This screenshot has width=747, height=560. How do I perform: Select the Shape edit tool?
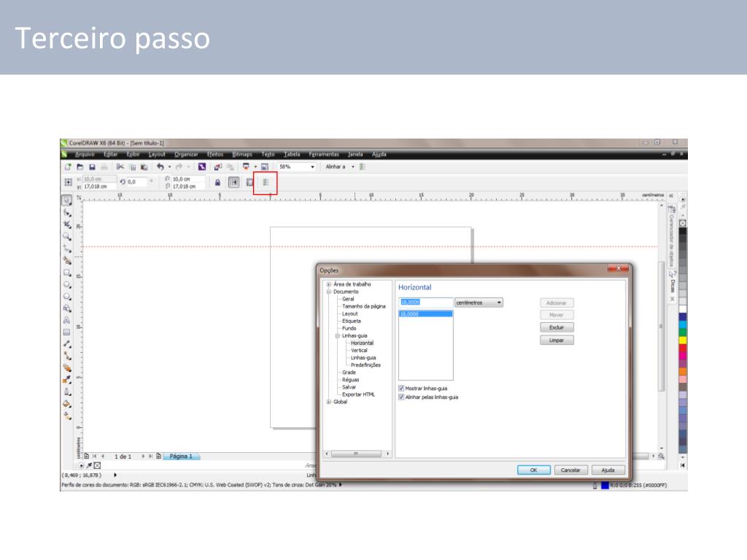(67, 212)
